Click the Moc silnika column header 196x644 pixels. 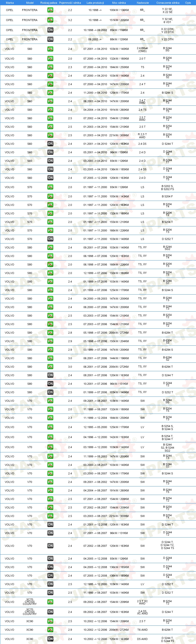[119, 3]
